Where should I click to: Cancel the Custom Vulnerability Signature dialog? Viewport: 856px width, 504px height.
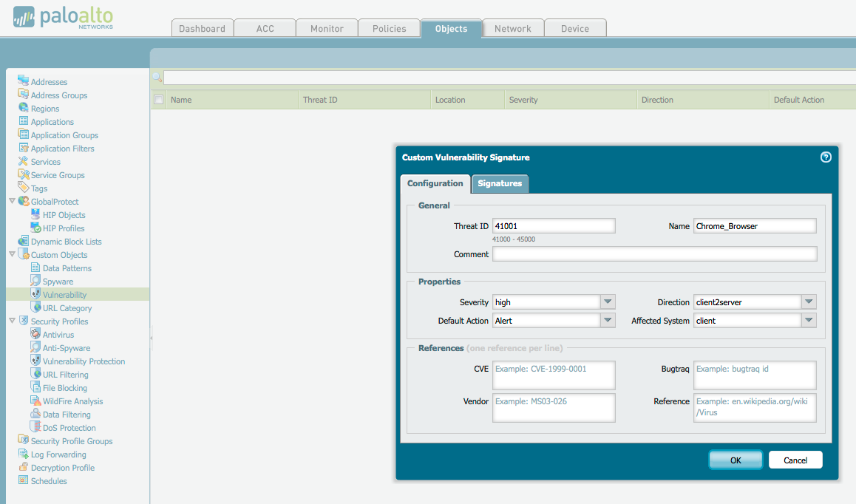click(795, 459)
